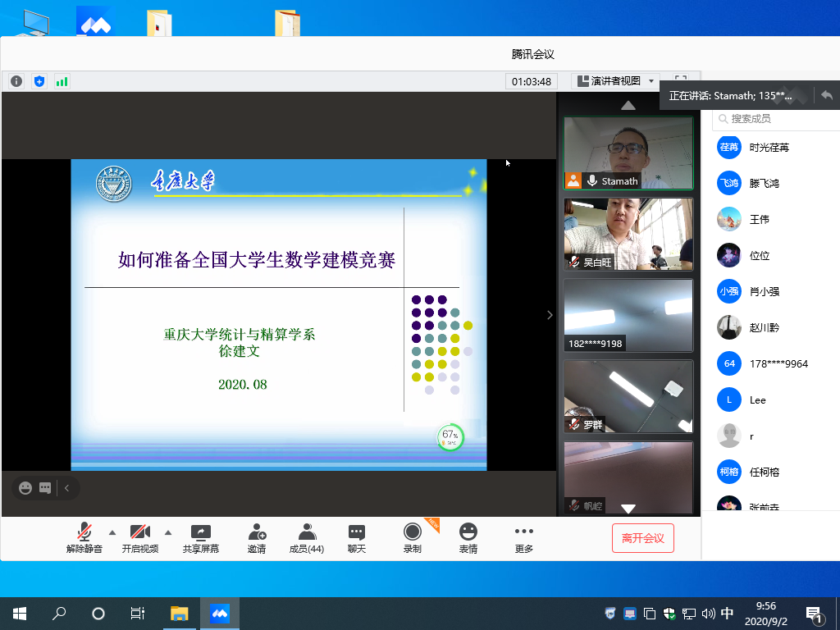Viewport: 840px width, 630px height.
Task: Click the Share Screen option
Action: [201, 538]
